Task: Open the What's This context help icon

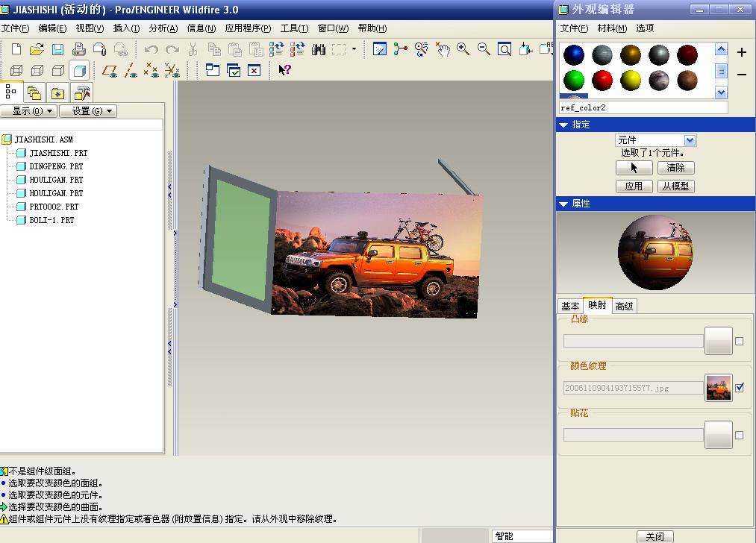Action: 284,70
